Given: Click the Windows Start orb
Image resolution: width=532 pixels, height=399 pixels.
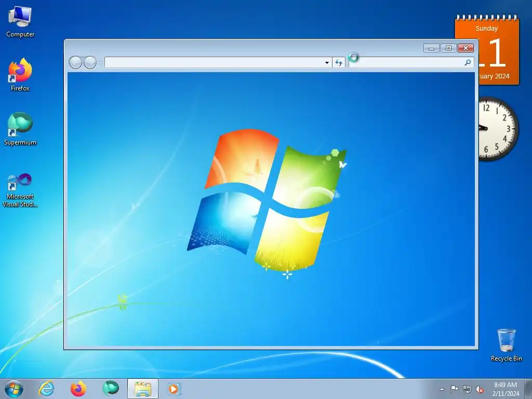Looking at the screenshot, I should pyautogui.click(x=14, y=389).
